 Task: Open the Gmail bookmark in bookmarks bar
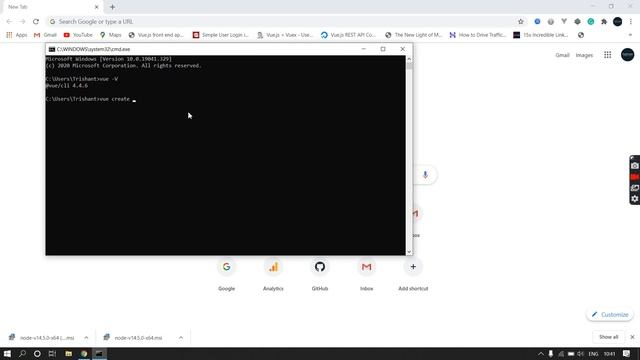tap(45, 35)
